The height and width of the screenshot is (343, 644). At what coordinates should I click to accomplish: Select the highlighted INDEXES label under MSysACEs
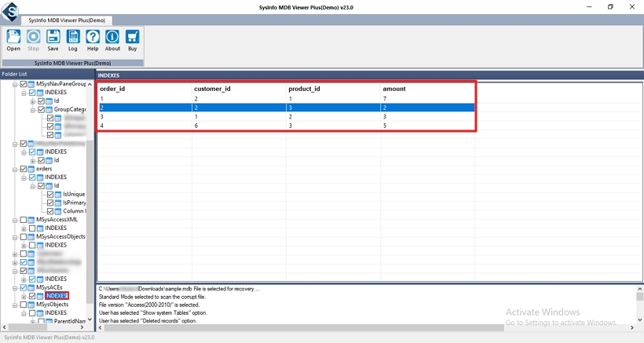pyautogui.click(x=57, y=296)
